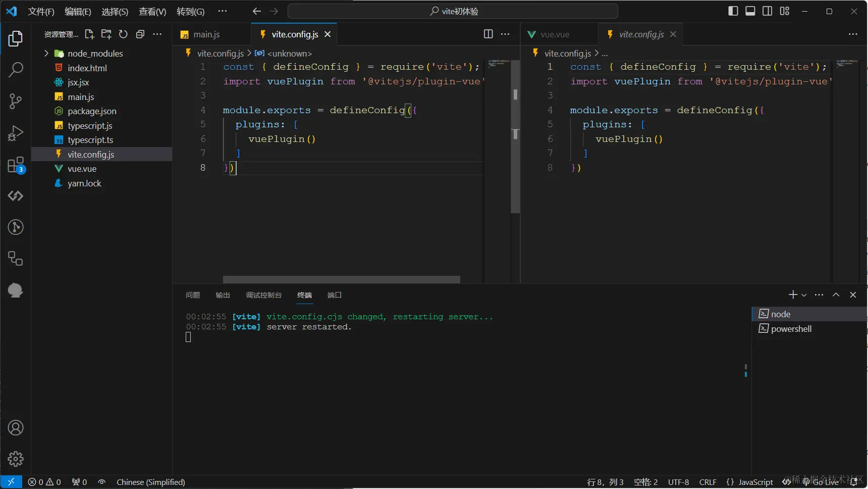
Task: Click the horizontal scrollbar in left editor
Action: click(x=341, y=279)
